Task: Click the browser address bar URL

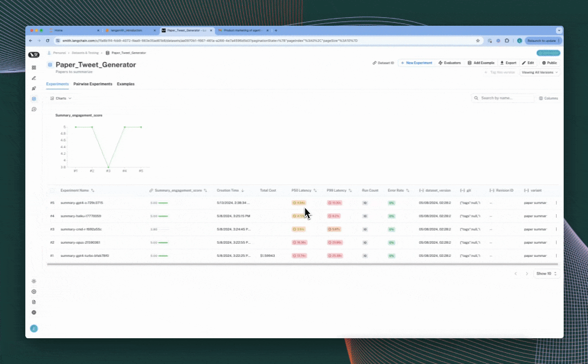Action: 210,40
